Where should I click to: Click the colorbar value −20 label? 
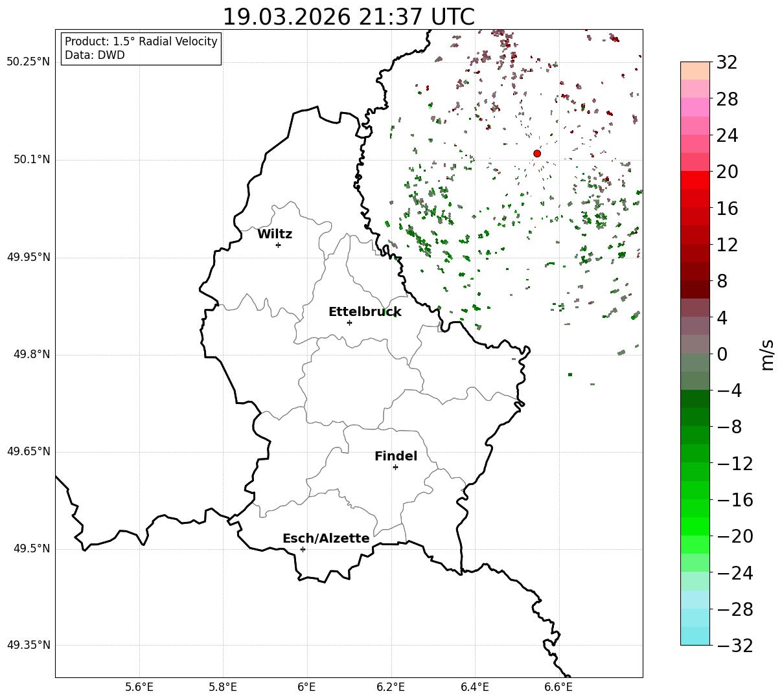tap(734, 536)
